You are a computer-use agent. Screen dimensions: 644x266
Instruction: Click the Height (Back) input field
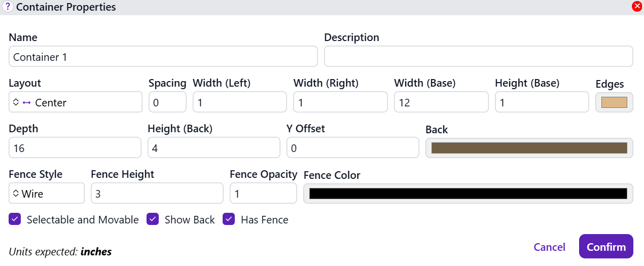tap(213, 148)
